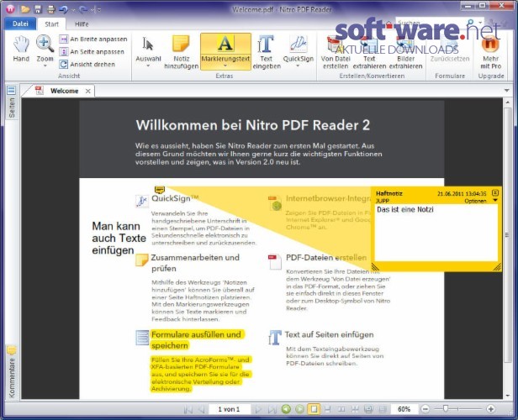Click the zoom out minus button
This screenshot has height=420, width=518.
point(425,409)
